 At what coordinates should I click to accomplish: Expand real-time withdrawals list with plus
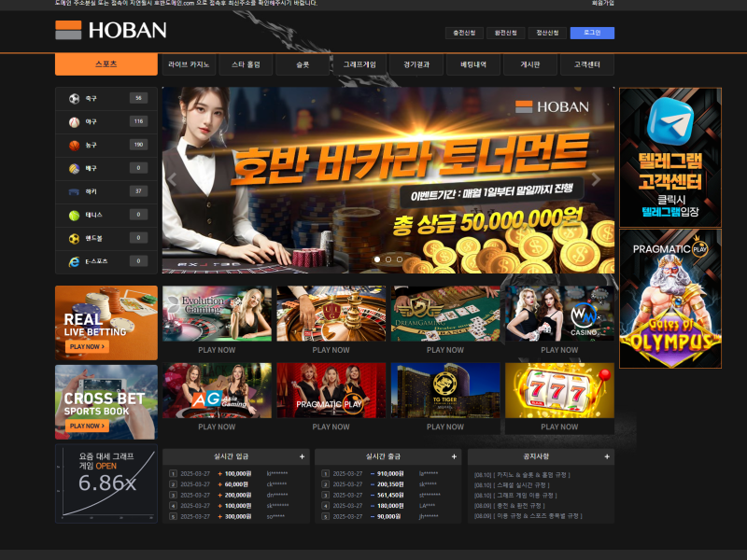455,456
